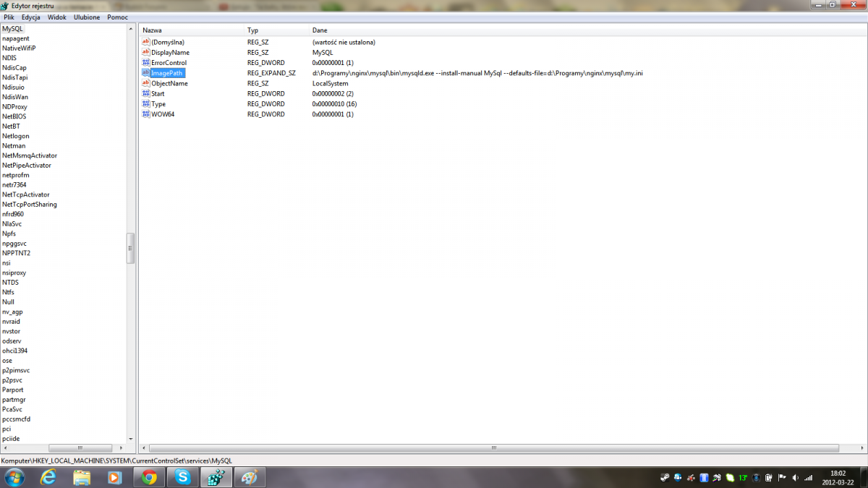This screenshot has width=868, height=488.
Task: Select the (Domyślna) default value row
Action: tap(167, 42)
